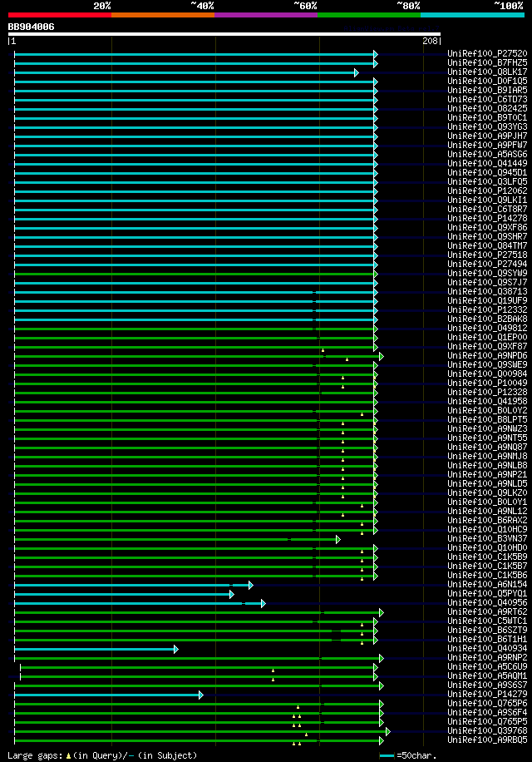
Task: Select the UniRef100_Q93YG3 label
Action: 487,126
